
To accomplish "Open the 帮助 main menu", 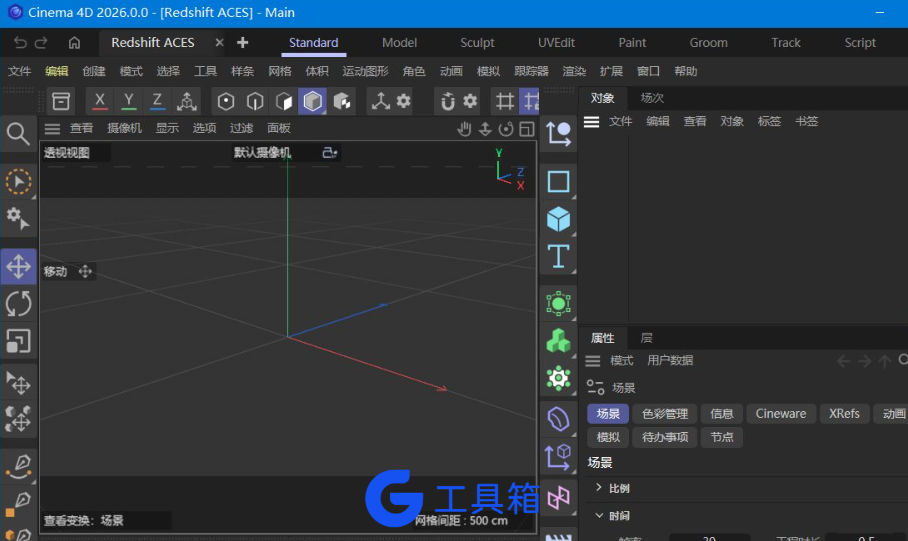I will point(686,71).
